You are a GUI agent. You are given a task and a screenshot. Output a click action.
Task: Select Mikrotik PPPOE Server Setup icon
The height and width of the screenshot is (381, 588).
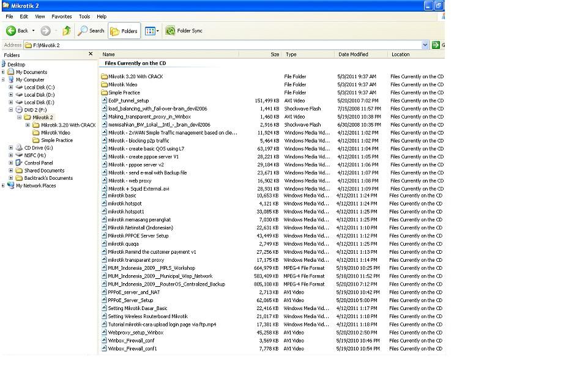(104, 235)
